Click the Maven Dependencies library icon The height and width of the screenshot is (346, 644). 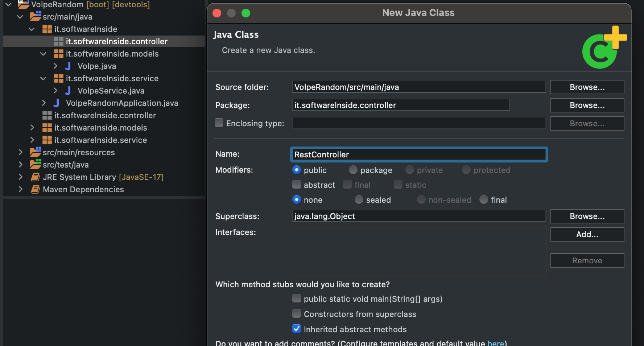tap(35, 189)
